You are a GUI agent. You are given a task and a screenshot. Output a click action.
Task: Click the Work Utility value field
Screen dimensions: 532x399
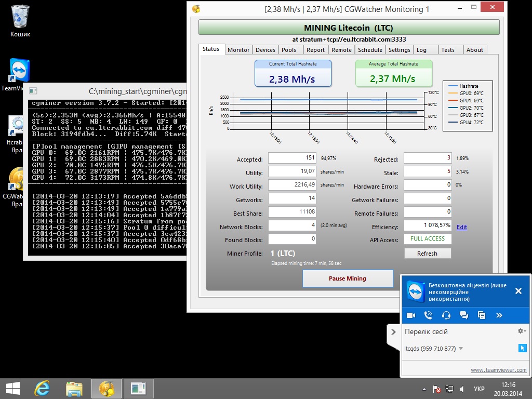pos(292,185)
